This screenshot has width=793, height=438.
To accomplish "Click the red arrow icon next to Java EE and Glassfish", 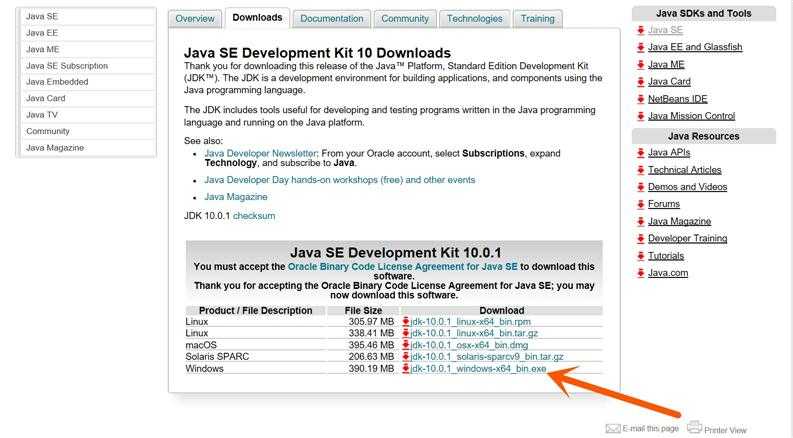I will 640,47.
